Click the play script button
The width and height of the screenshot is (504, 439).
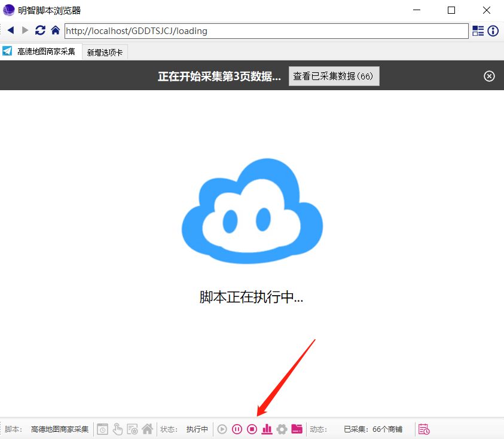[222, 429]
